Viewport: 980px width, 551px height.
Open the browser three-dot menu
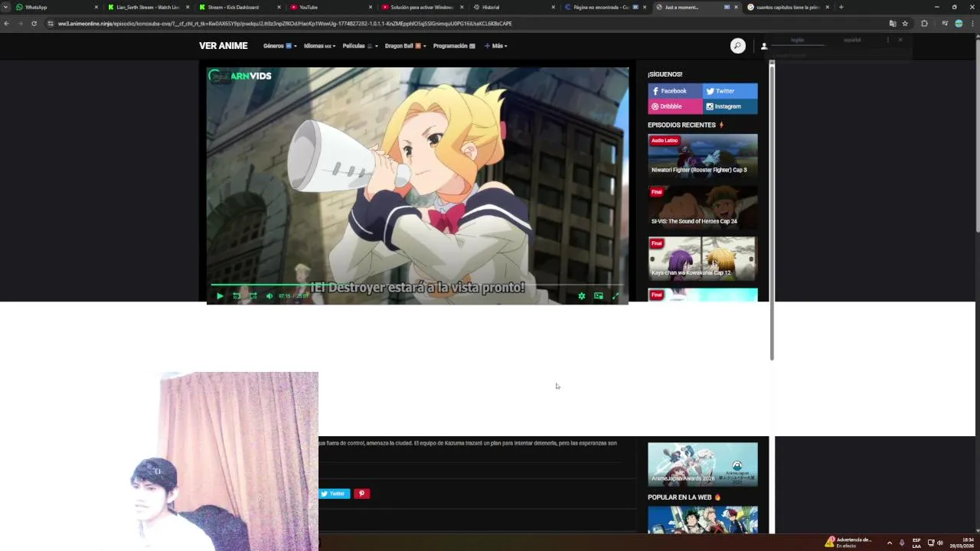[x=972, y=23]
